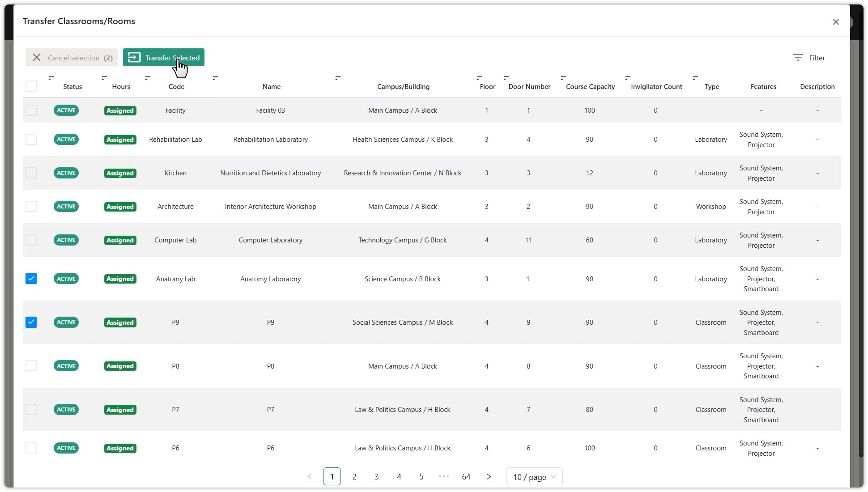Click the sort icon above Type column
Viewport: 868px width, 492px height.
coord(695,78)
